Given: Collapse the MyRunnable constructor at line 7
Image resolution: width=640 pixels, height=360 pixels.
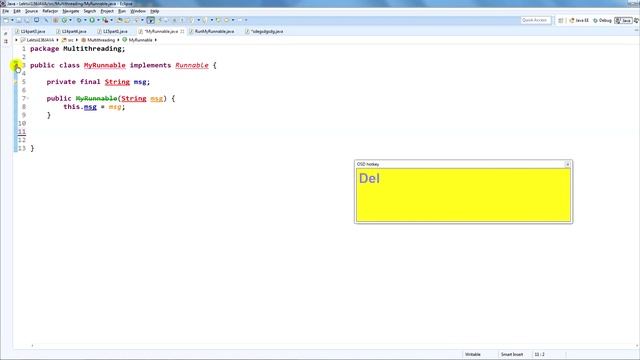Looking at the screenshot, I should click(x=28, y=98).
